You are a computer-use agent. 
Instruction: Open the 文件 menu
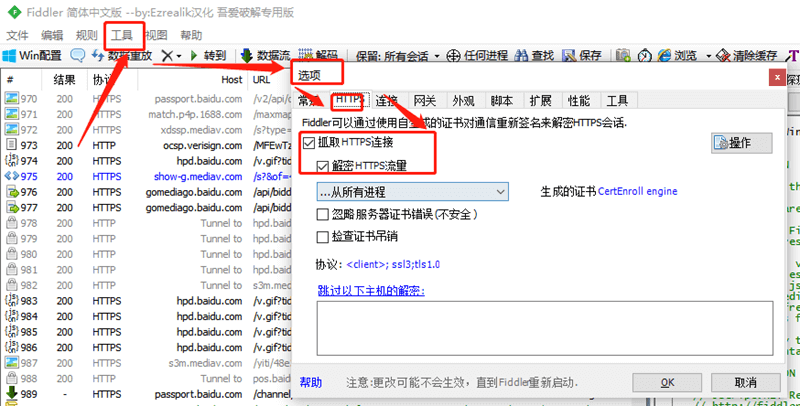coord(17,35)
